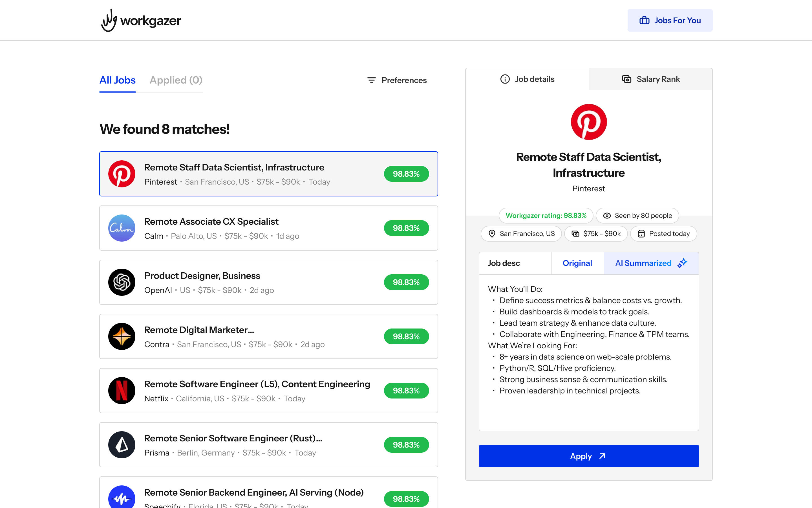Viewport: 812px width, 508px height.
Task: Click the Contra star logo in the job list
Action: (x=122, y=336)
